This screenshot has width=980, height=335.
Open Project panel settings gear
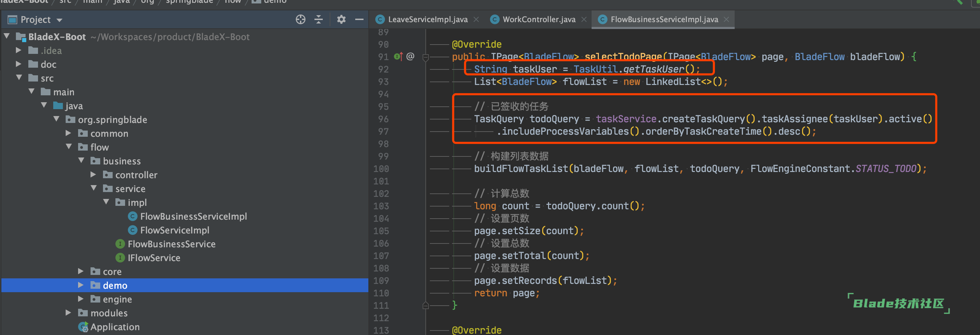click(x=341, y=19)
